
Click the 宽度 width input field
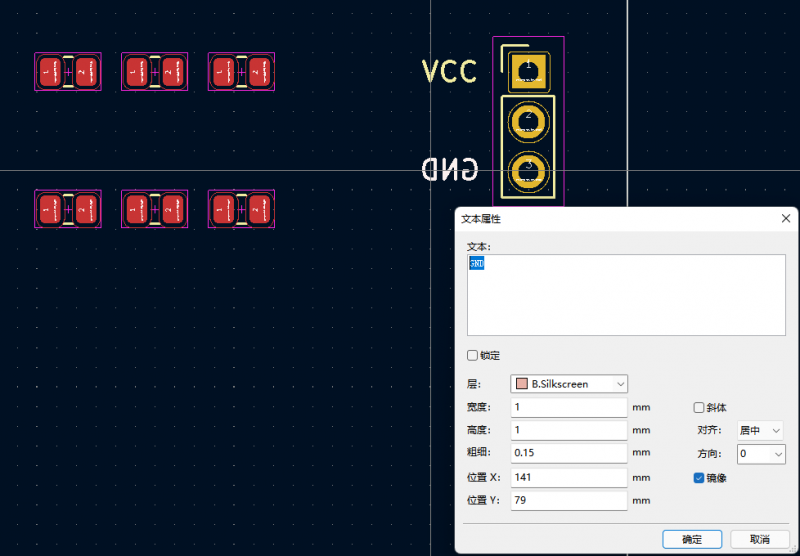click(569, 407)
